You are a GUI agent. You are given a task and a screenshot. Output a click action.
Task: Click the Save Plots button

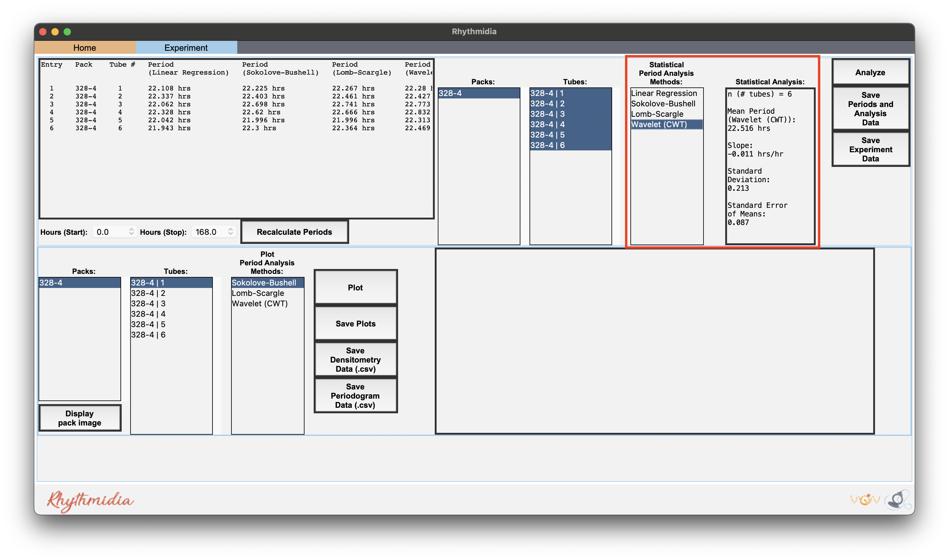[x=356, y=324]
